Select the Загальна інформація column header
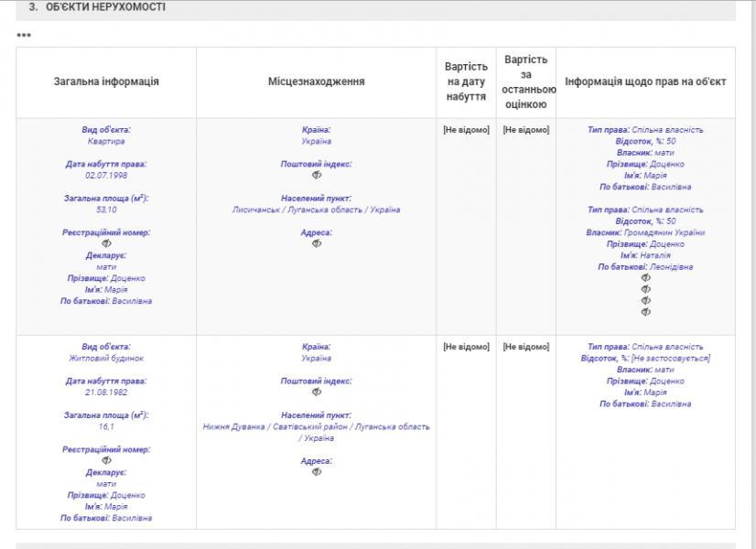The width and height of the screenshot is (756, 549). pyautogui.click(x=106, y=81)
